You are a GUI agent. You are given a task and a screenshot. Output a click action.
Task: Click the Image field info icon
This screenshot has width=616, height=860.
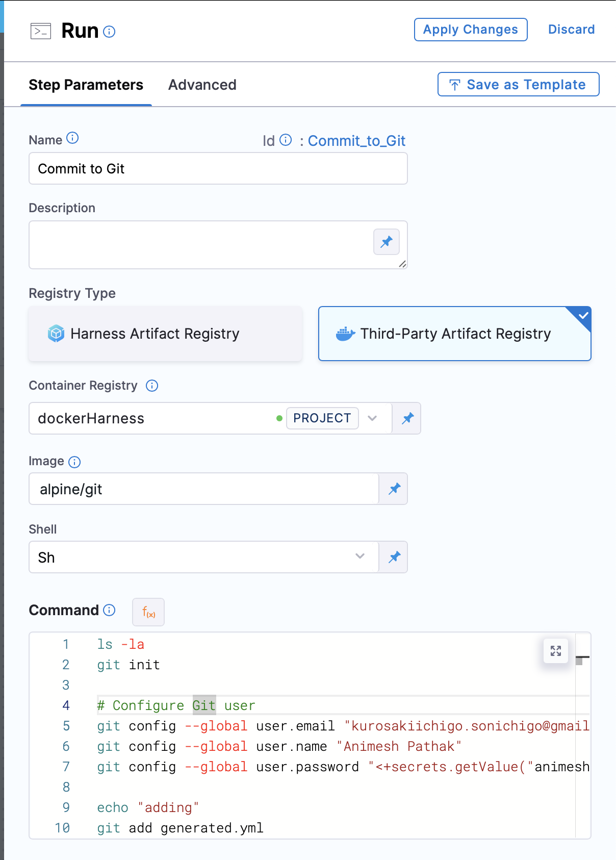74,462
